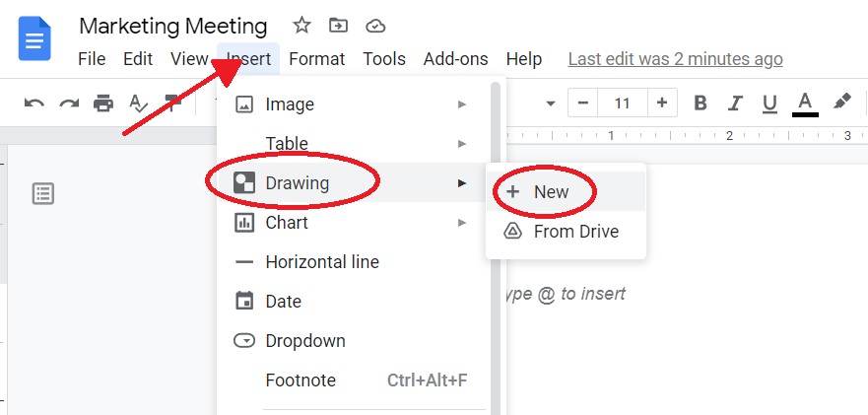The height and width of the screenshot is (415, 868).
Task: Undo the last action
Action: (x=34, y=104)
